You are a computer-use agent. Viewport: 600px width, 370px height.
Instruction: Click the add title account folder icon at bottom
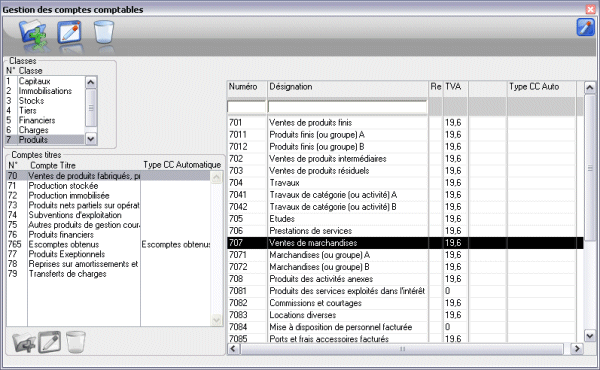click(24, 342)
